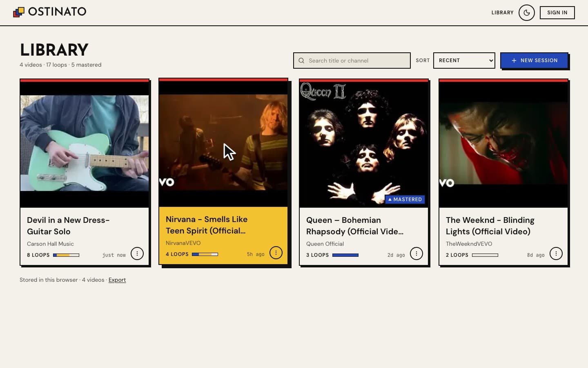Start a New Session

point(534,61)
